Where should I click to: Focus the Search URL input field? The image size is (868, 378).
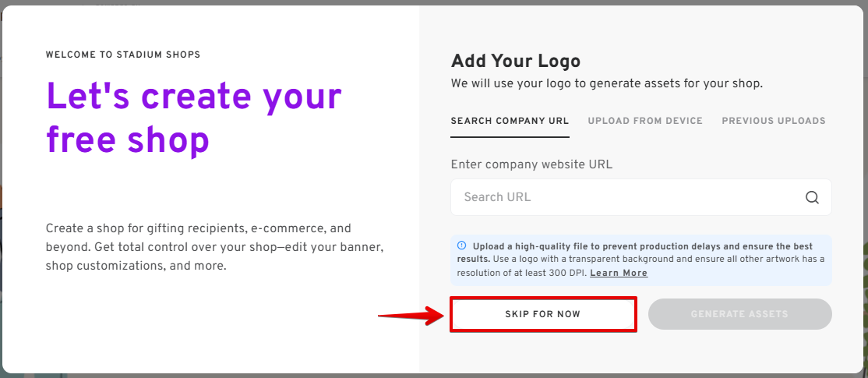tap(623, 197)
